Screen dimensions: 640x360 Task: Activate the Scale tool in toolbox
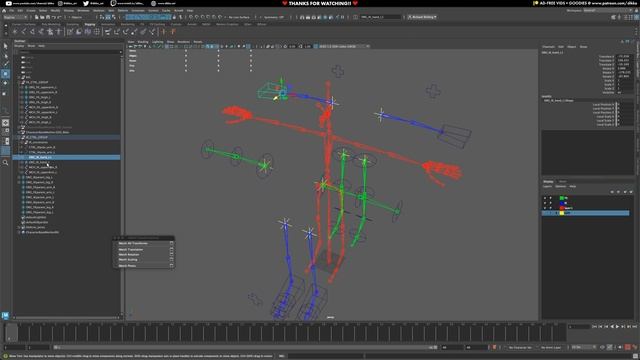tap(5, 93)
